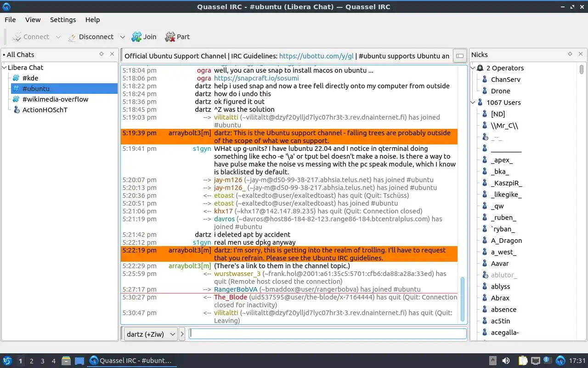588x368 pixels.
Task: Open the Settings menu
Action: 63,20
